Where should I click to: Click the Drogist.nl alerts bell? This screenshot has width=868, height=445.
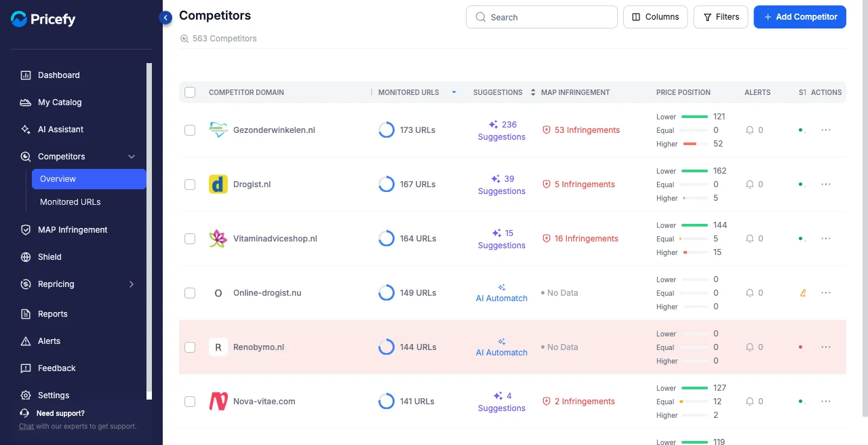click(750, 185)
